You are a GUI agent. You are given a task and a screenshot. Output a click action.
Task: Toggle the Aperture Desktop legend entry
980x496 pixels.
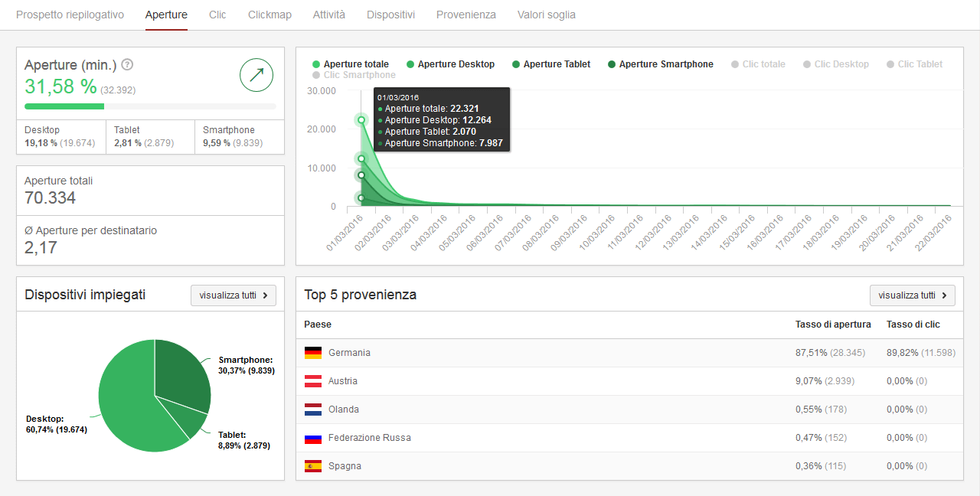pyautogui.click(x=451, y=64)
